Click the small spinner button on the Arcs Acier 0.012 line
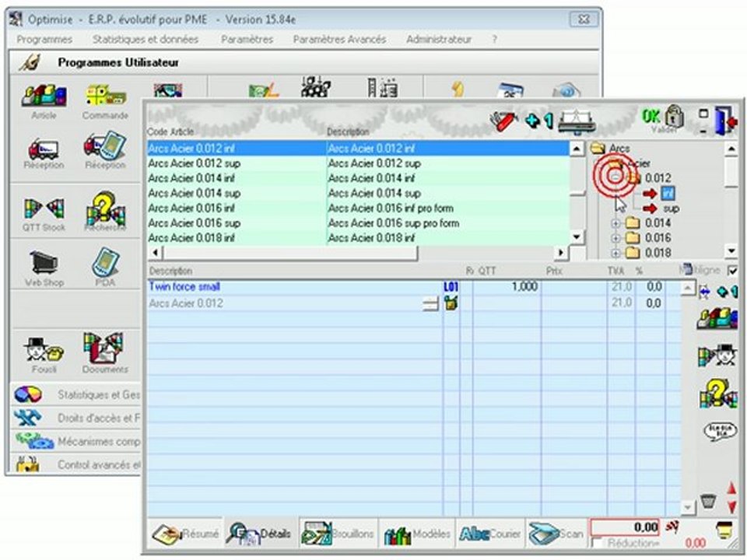This screenshot has height=560, width=747. (x=430, y=304)
